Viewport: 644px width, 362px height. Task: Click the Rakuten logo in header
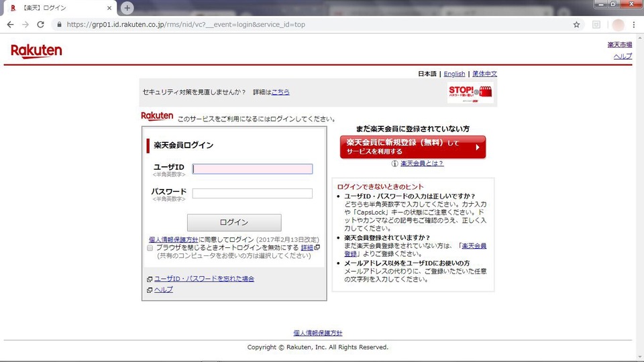coord(36,52)
